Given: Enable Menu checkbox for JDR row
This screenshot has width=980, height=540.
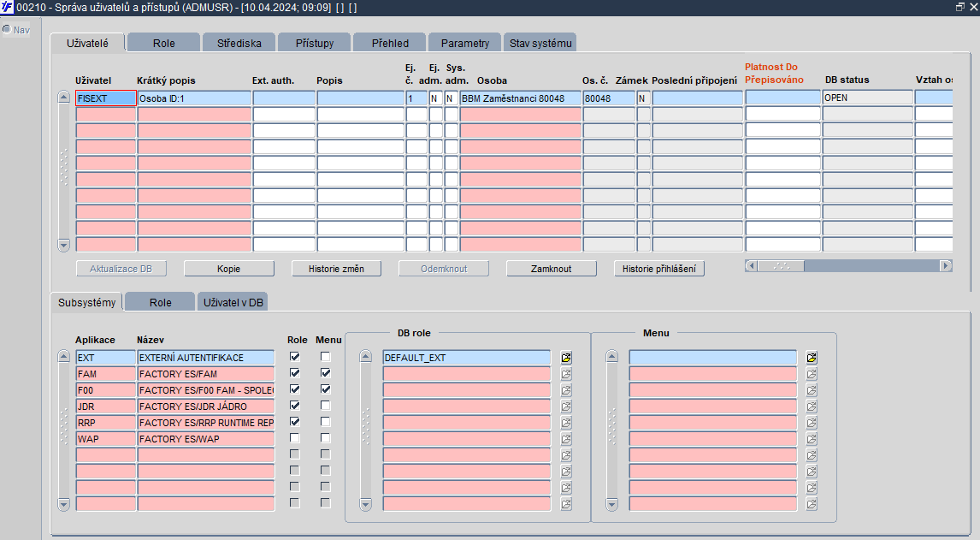Looking at the screenshot, I should click(x=326, y=406).
